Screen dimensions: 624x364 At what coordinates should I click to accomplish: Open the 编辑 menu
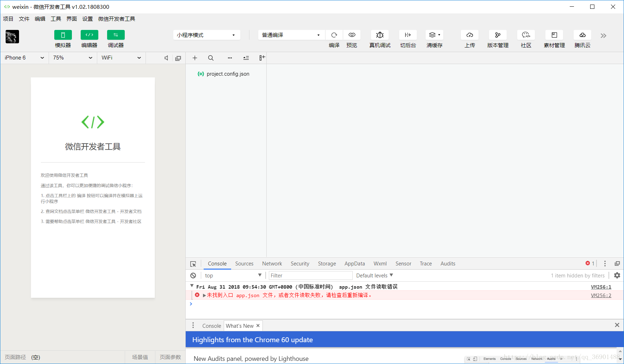[x=40, y=19]
